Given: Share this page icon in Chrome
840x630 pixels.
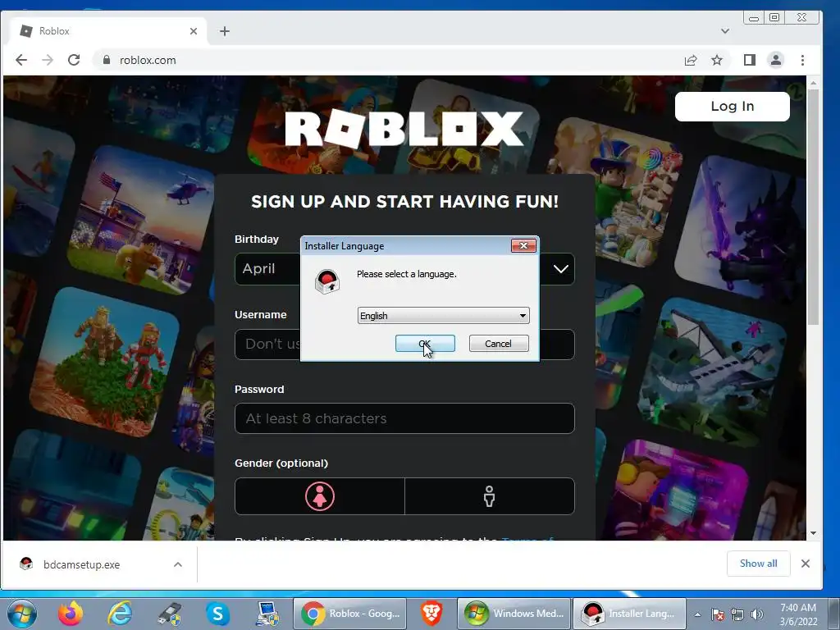Looking at the screenshot, I should [x=691, y=60].
